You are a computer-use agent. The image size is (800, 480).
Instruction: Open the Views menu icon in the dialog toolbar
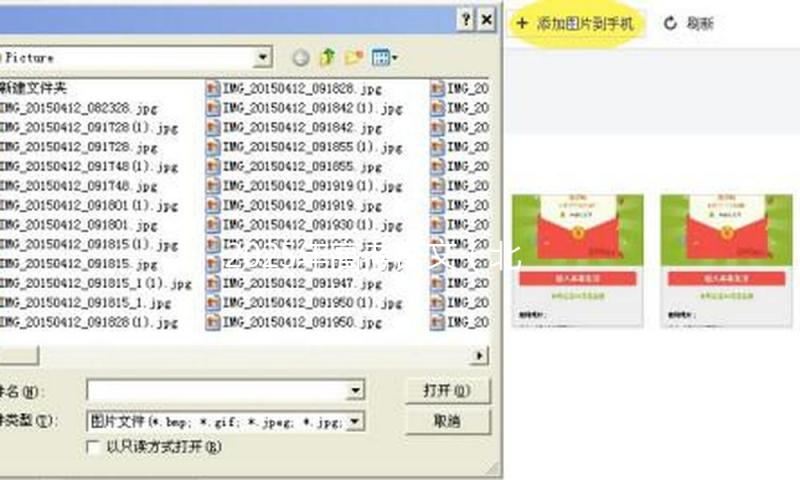[x=385, y=57]
